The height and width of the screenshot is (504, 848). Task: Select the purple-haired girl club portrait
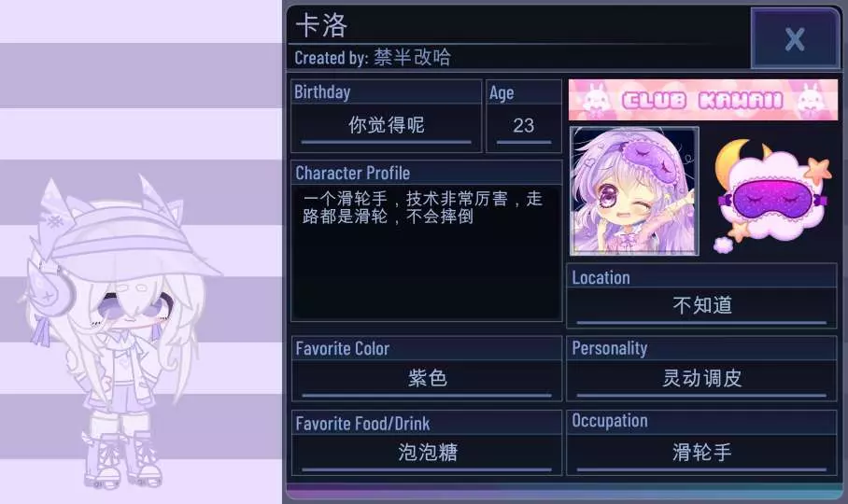(x=634, y=190)
